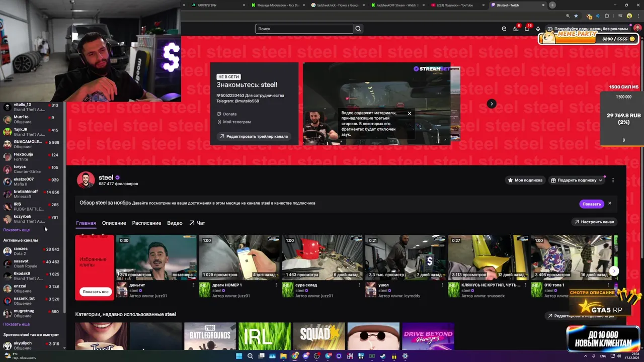Click ENG language indicator in tray

click(603, 356)
